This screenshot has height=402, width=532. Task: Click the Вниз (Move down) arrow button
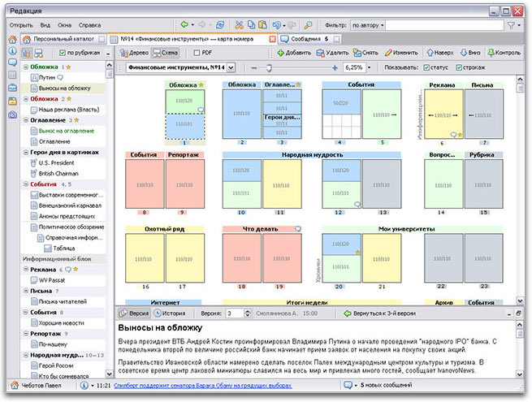474,53
